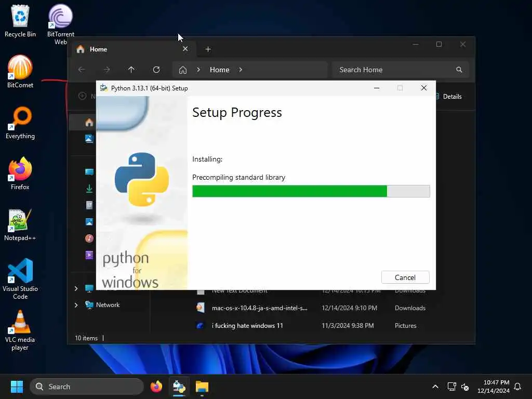Open the Details pane in File Explorer
Viewport: 532px width, 399px height.
click(x=449, y=96)
